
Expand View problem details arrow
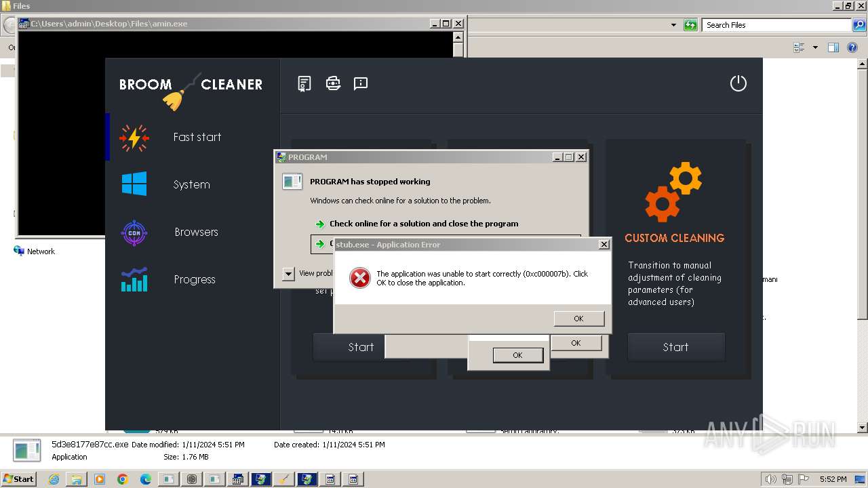tap(288, 273)
